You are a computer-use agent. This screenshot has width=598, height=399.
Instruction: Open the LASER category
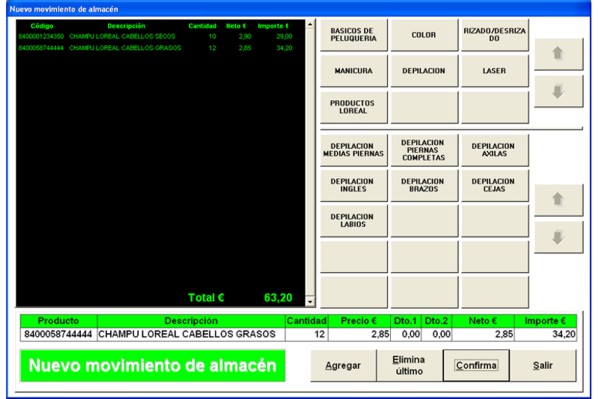point(495,71)
